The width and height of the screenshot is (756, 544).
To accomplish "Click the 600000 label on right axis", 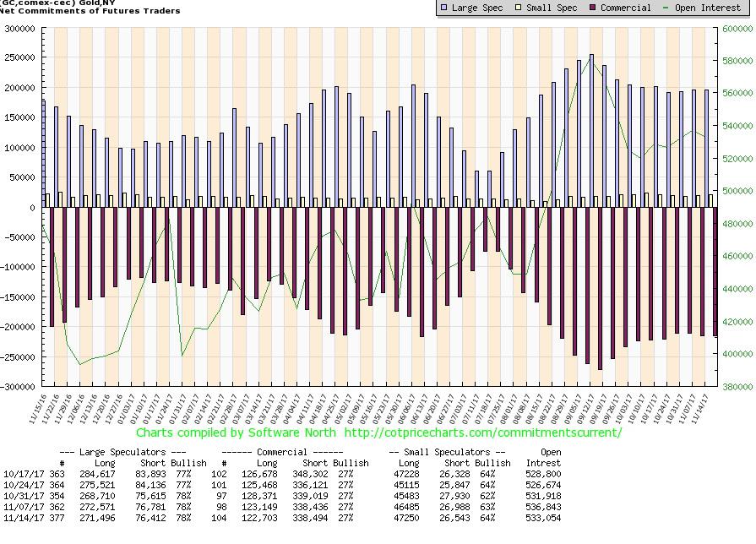I will (x=737, y=28).
